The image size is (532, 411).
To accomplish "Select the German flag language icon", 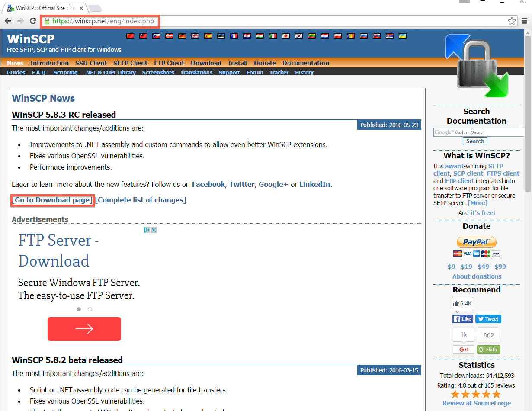I will (182, 36).
